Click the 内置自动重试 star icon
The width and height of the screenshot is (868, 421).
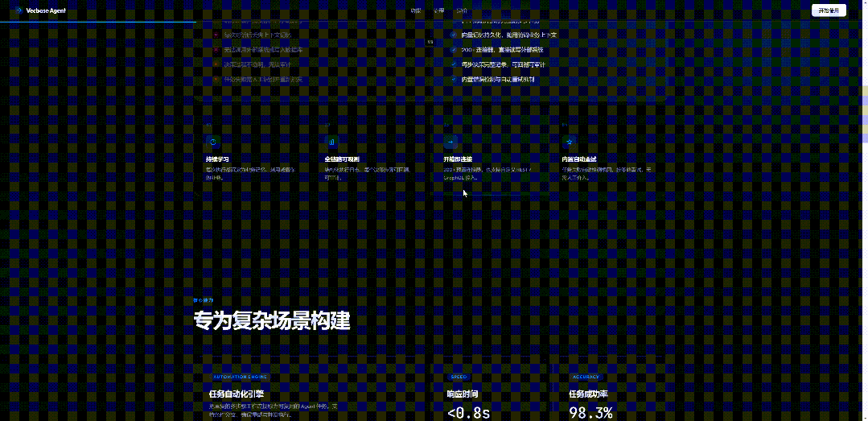click(x=569, y=142)
